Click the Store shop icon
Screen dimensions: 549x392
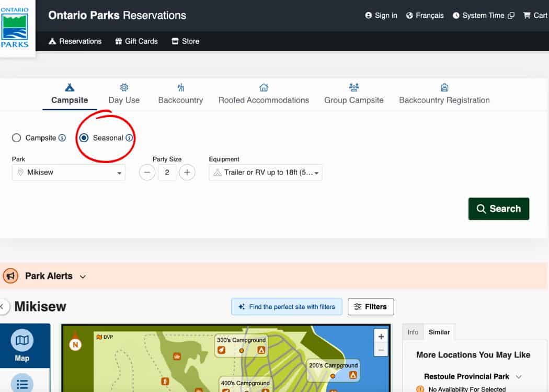tap(175, 41)
